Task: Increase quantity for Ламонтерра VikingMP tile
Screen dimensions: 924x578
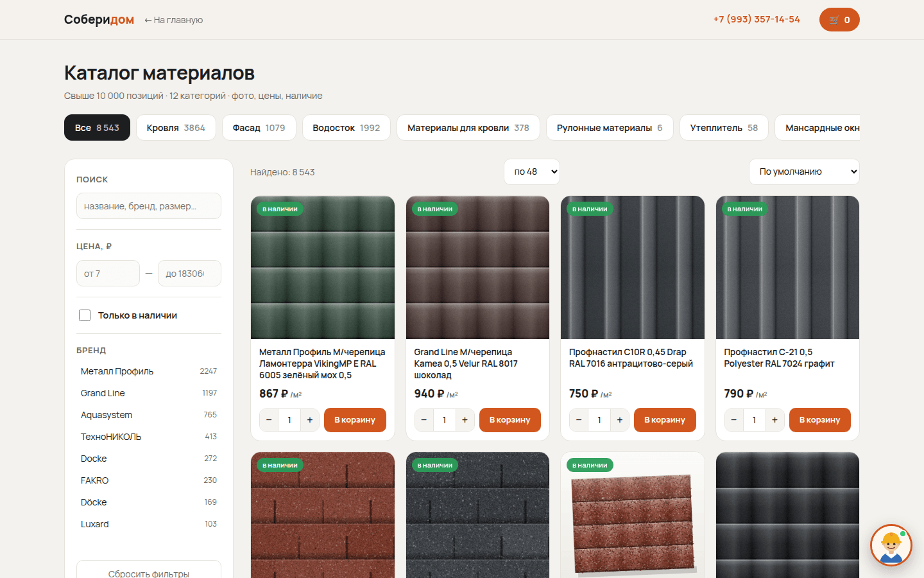Action: tap(310, 420)
